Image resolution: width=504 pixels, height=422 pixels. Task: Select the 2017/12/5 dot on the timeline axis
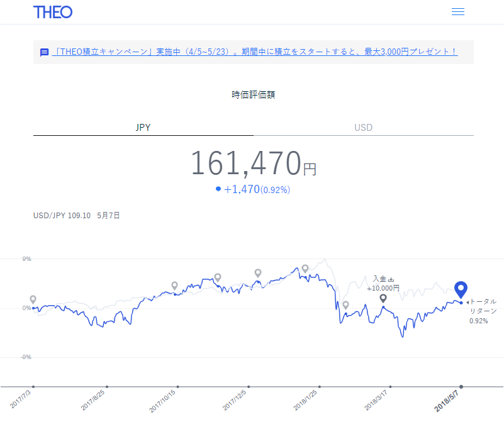(249, 387)
